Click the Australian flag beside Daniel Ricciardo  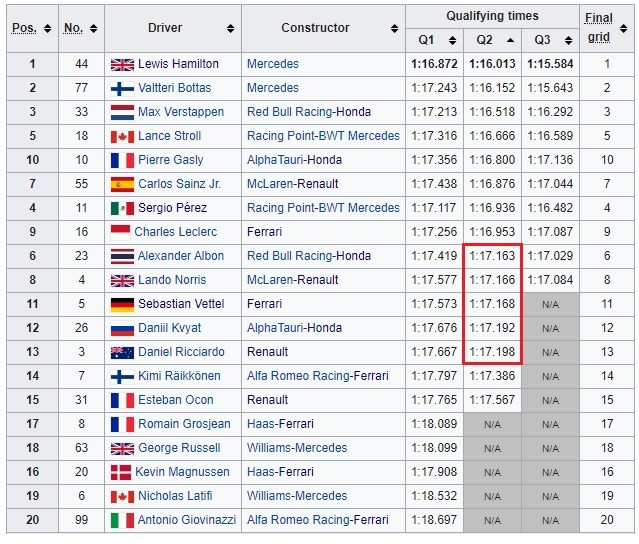[122, 352]
